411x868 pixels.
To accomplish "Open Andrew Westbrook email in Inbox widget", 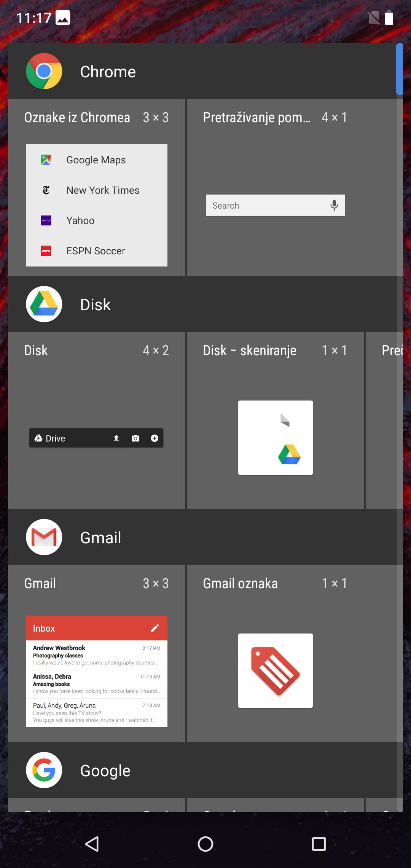I will point(97,655).
